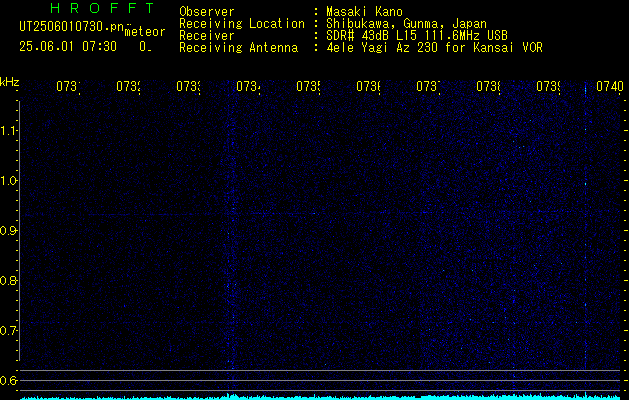
Task: Click the date 25.06.01 07:30
Action: tap(68, 47)
